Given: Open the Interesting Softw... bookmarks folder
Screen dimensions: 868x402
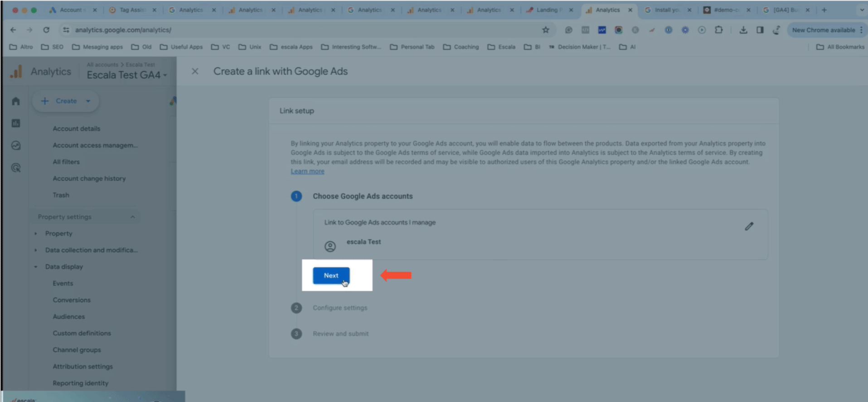Looking at the screenshot, I should [x=351, y=47].
